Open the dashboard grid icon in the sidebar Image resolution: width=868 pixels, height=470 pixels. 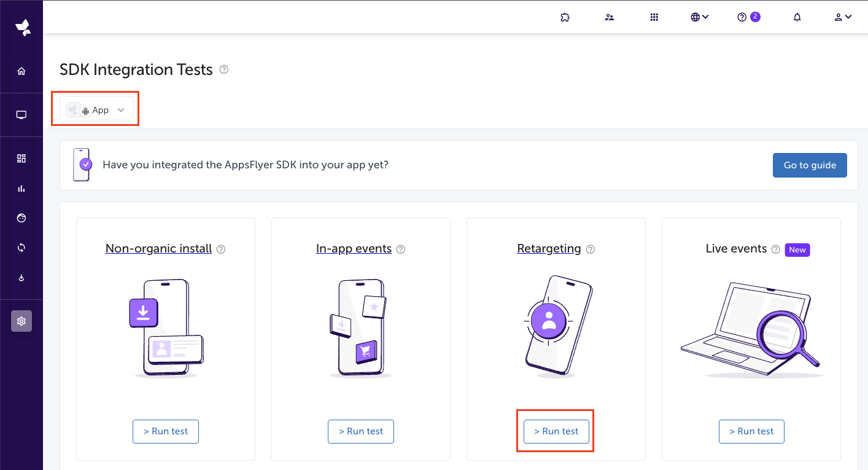(x=21, y=159)
